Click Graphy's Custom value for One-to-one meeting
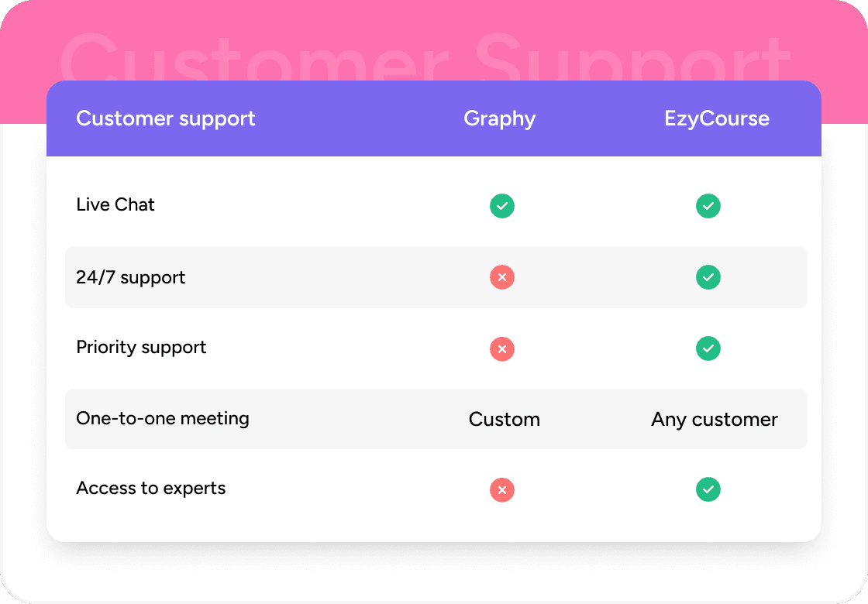The width and height of the screenshot is (868, 604). (505, 420)
